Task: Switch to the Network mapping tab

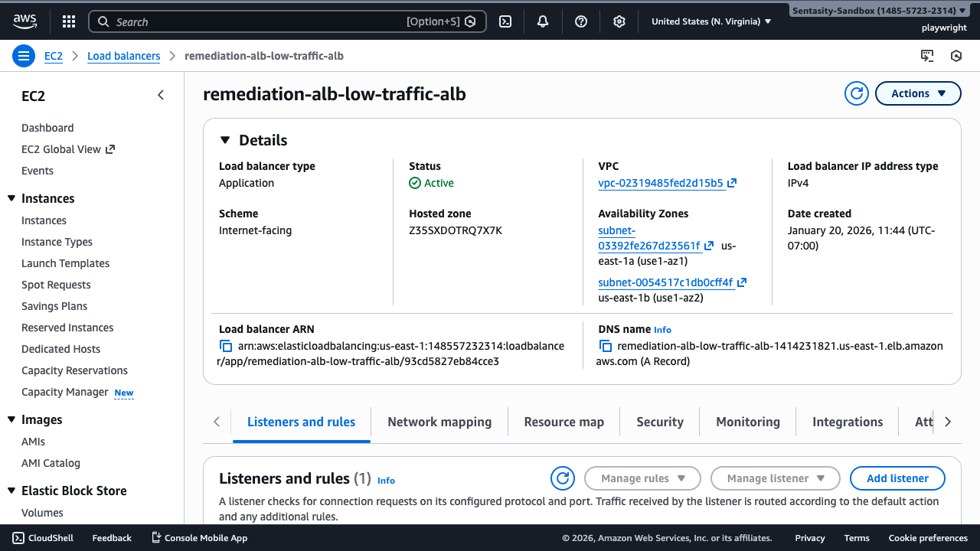Action: 439,422
